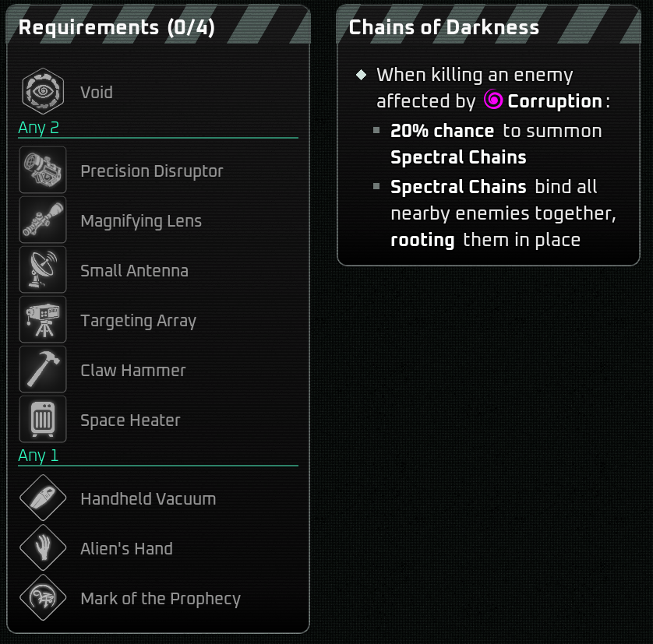Viewport: 653px width, 644px height.
Task: Click the pink Corruption swirl icon
Action: [x=493, y=100]
